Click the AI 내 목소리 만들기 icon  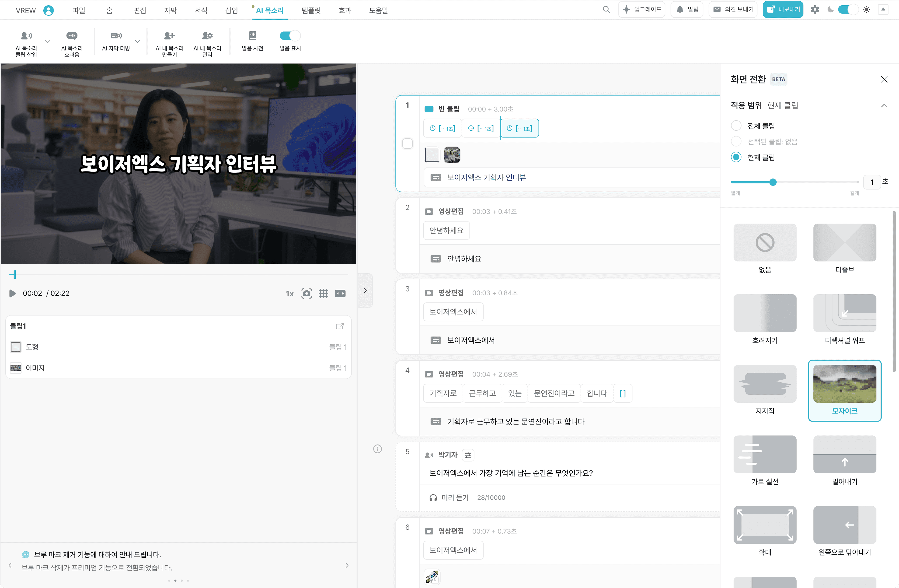click(169, 36)
